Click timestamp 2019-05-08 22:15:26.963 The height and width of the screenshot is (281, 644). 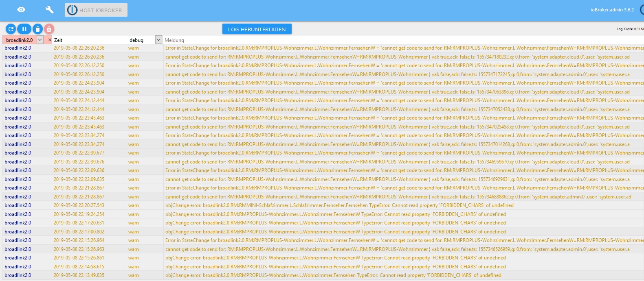point(79,249)
